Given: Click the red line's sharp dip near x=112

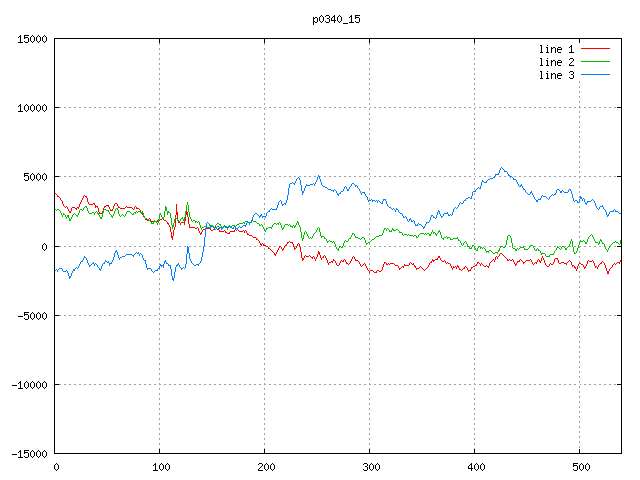Looking at the screenshot, I should (x=172, y=238).
